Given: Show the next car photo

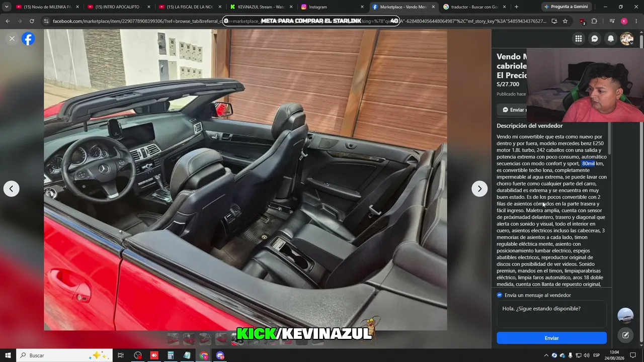Looking at the screenshot, I should coord(479,189).
